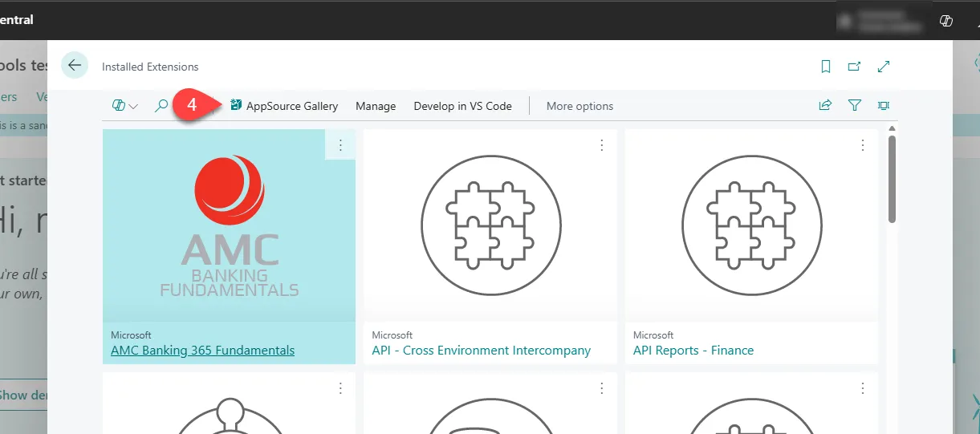The image size is (980, 434).
Task: Open API - Cross Environment Intercompany link
Action: (x=482, y=351)
